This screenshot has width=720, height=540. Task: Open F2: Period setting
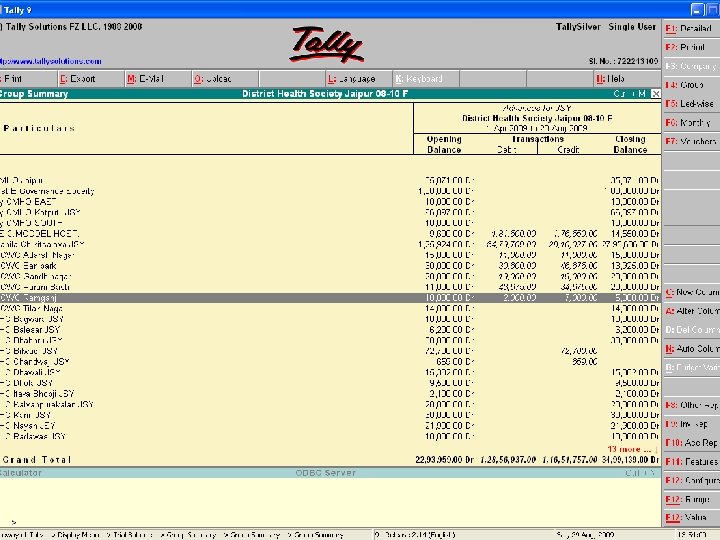[691, 47]
